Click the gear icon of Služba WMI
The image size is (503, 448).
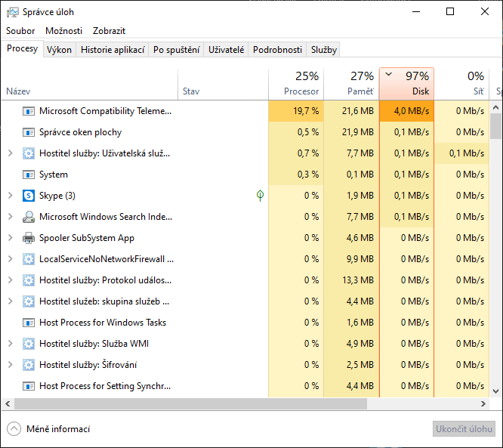click(29, 344)
